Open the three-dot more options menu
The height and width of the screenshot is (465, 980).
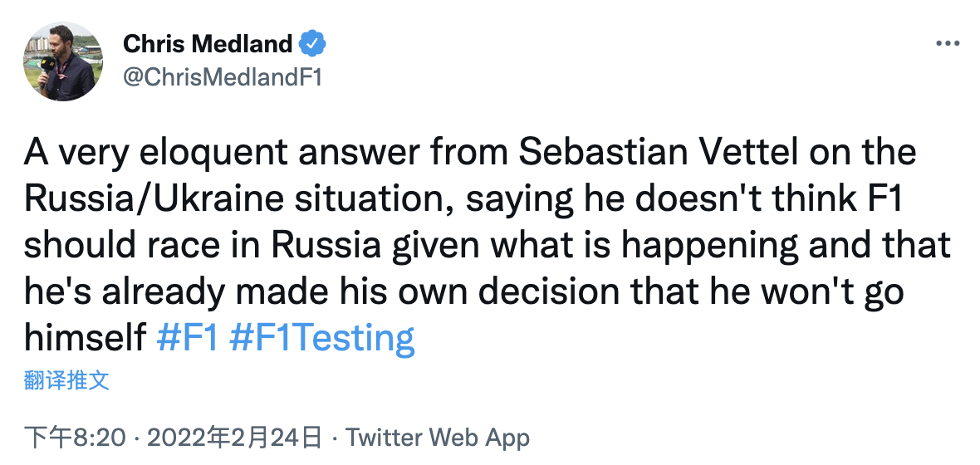[947, 44]
